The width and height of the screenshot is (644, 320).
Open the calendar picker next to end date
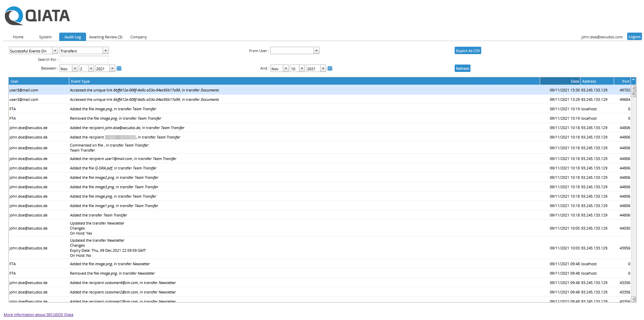tap(330, 68)
